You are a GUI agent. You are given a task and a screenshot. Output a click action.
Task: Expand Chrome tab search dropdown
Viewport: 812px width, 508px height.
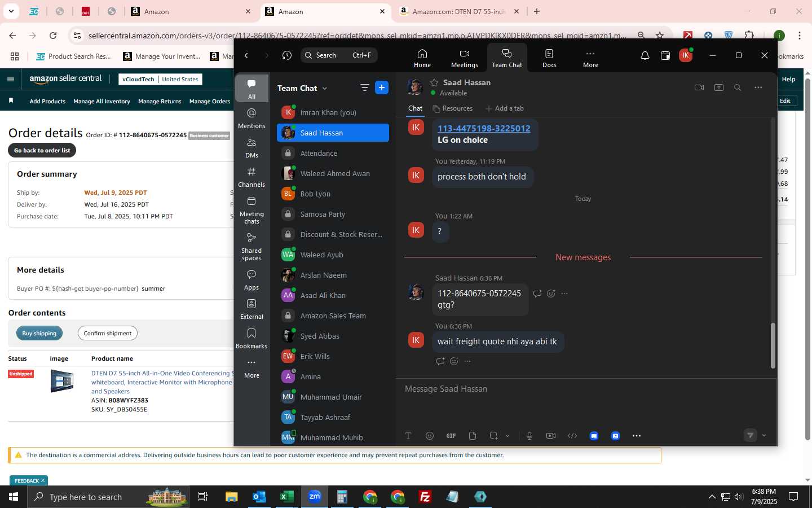[x=11, y=11]
